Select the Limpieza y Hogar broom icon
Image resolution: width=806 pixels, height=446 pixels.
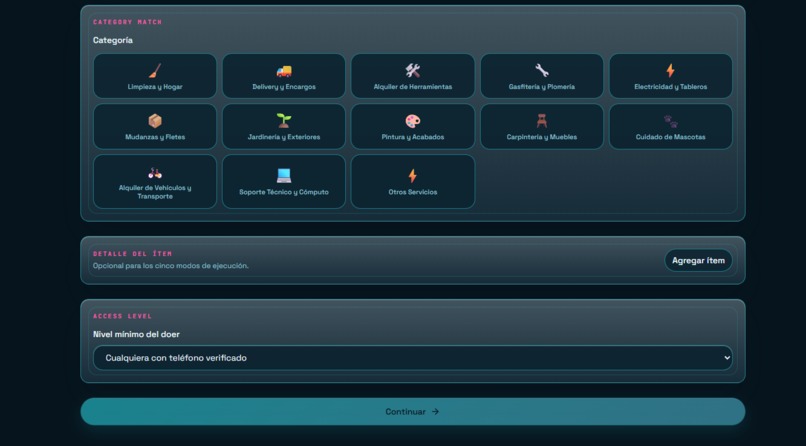click(x=155, y=70)
